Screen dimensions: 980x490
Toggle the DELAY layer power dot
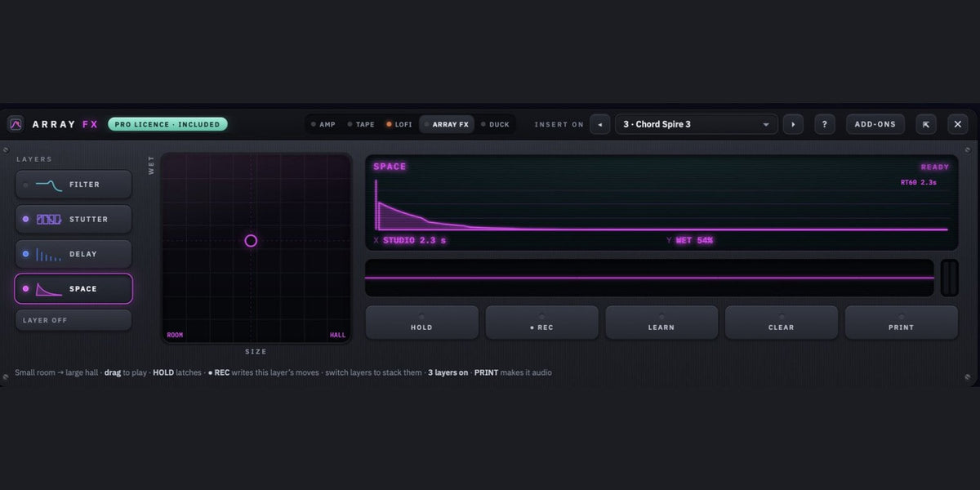pyautogui.click(x=25, y=254)
